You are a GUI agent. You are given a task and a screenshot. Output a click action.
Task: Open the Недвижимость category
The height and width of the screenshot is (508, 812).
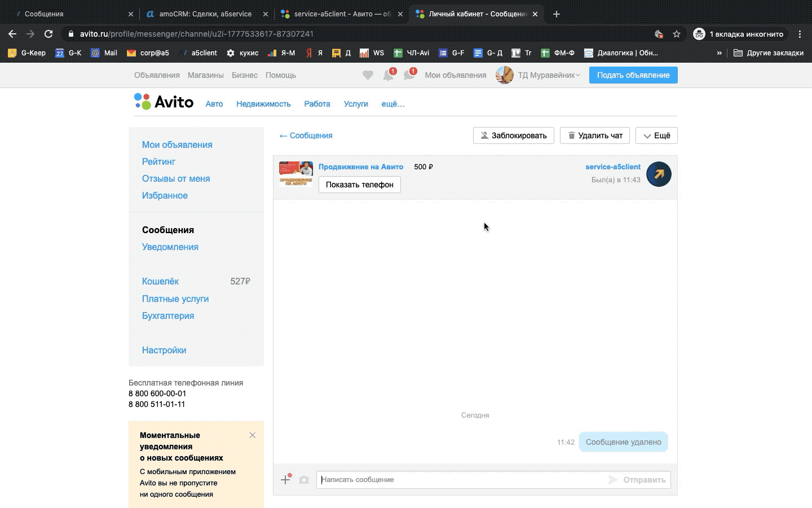pos(263,104)
